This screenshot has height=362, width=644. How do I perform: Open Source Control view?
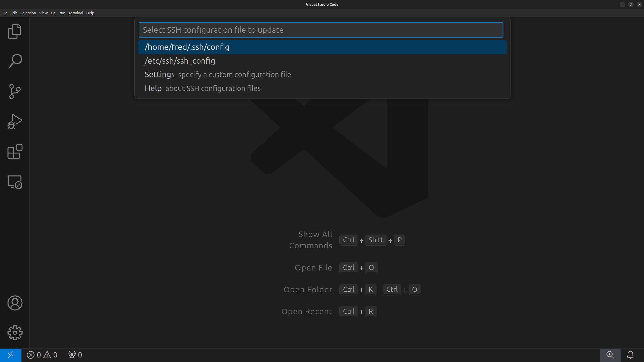pyautogui.click(x=15, y=92)
